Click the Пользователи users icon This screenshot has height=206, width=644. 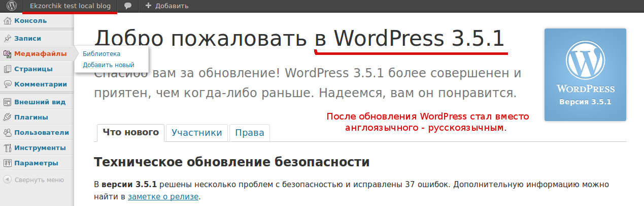(7, 133)
